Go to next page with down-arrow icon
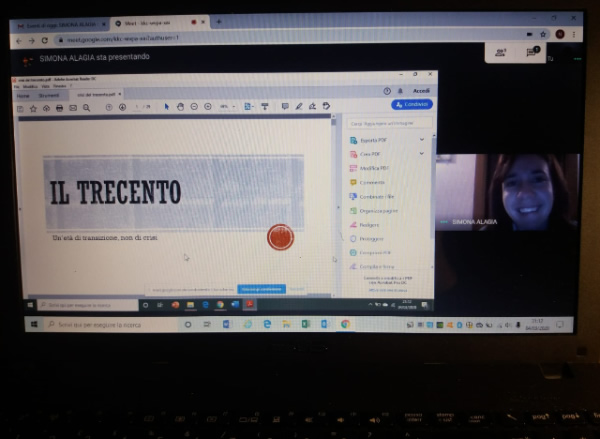Image resolution: width=600 pixels, height=439 pixels. pyautogui.click(x=122, y=107)
